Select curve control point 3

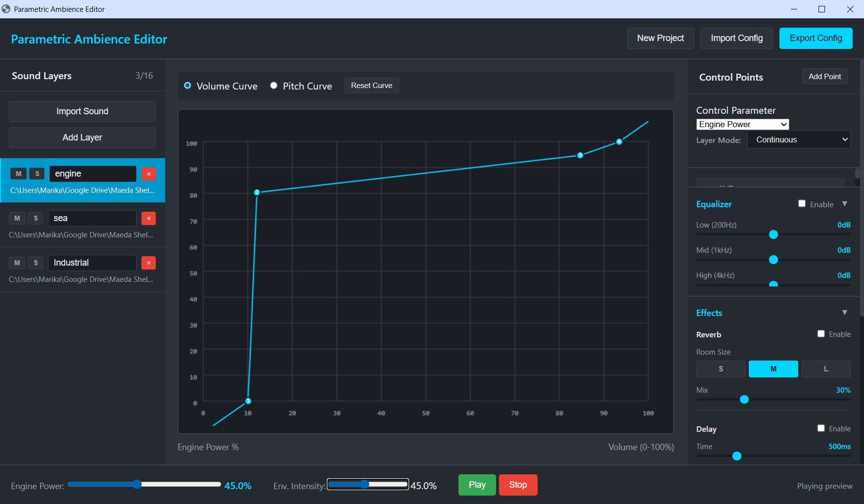(x=580, y=155)
